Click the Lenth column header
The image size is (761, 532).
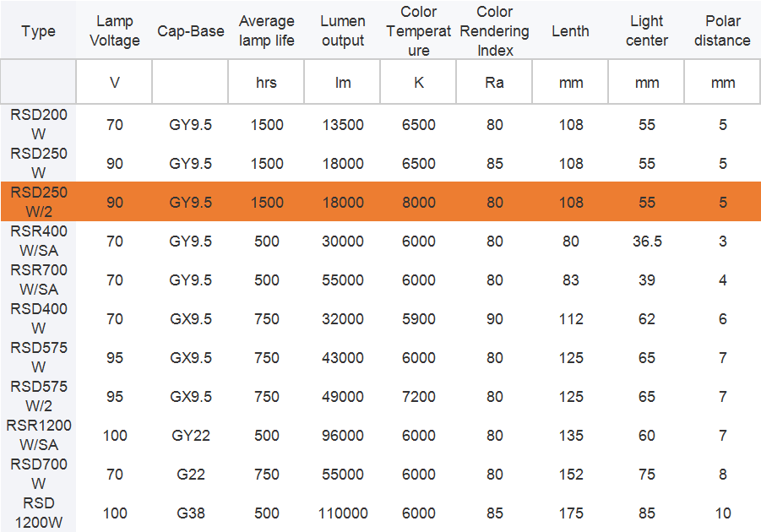coord(570,31)
